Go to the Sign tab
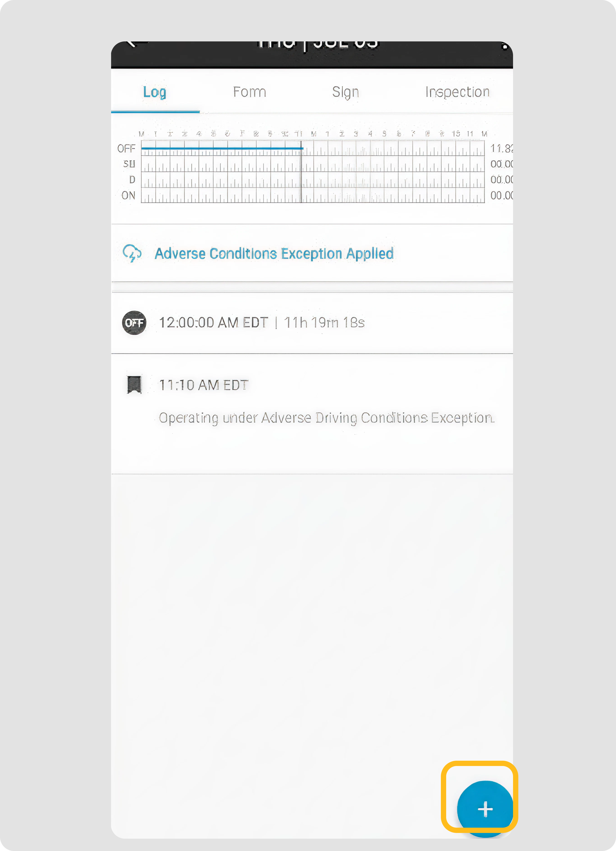The height and width of the screenshot is (851, 616). point(345,92)
